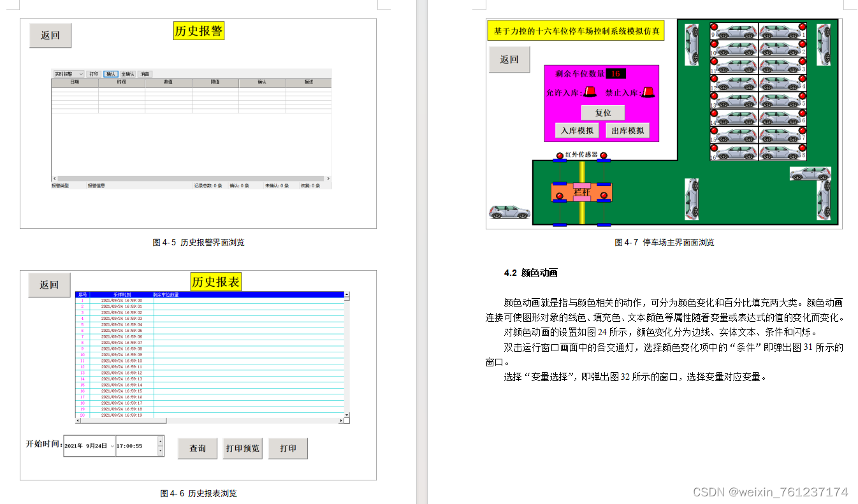This screenshot has height=504, width=858.
Task: Click the car in parking space 1
Action: 779,31
